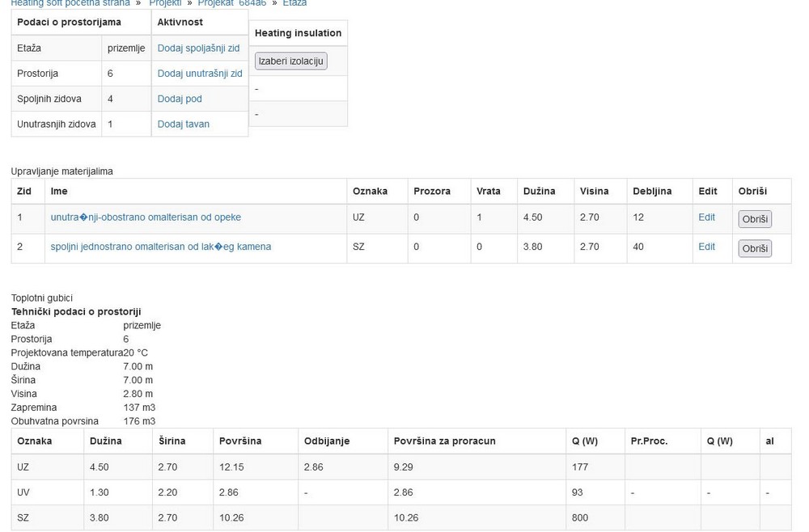Click the 'Dodaj spoljašnji zid' link
The height and width of the screenshot is (532, 809).
[x=199, y=48]
